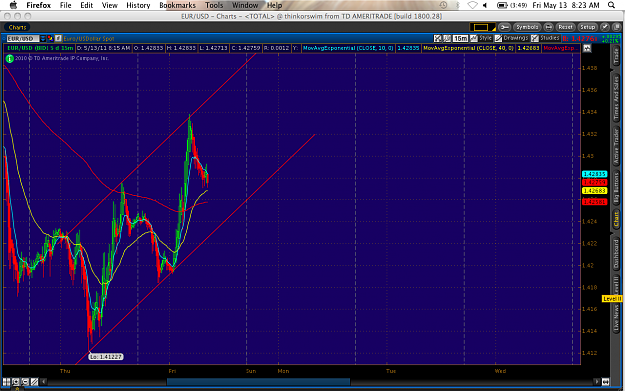
Task: Click the horizontal time scrollbar thumb
Action: tap(258, 382)
